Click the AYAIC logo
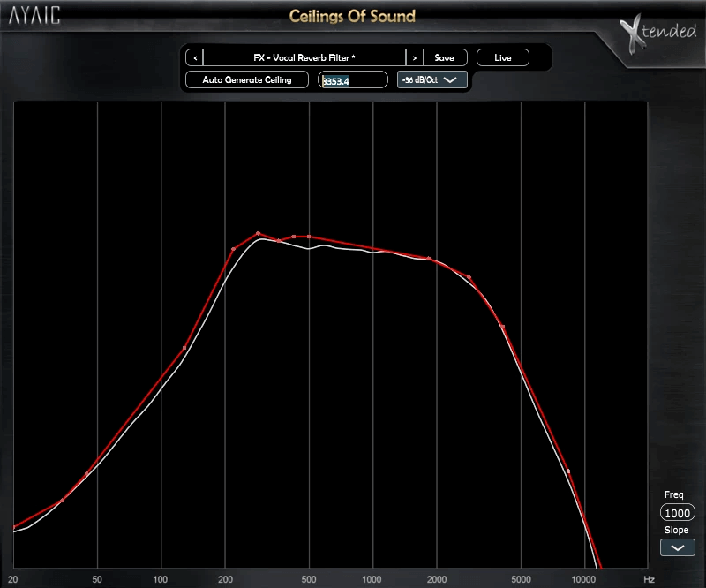The image size is (706, 588). point(34,16)
